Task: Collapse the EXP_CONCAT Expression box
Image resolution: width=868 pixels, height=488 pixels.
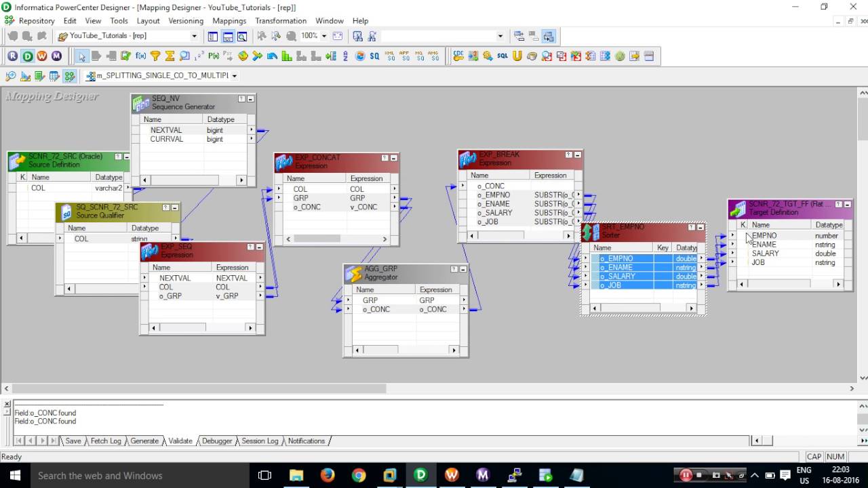Action: coord(393,158)
